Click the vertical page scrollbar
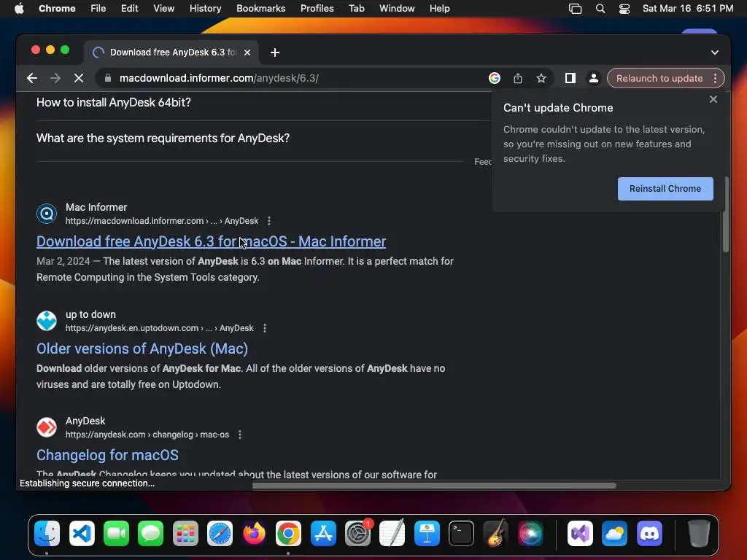This screenshot has width=747, height=560. (x=726, y=214)
